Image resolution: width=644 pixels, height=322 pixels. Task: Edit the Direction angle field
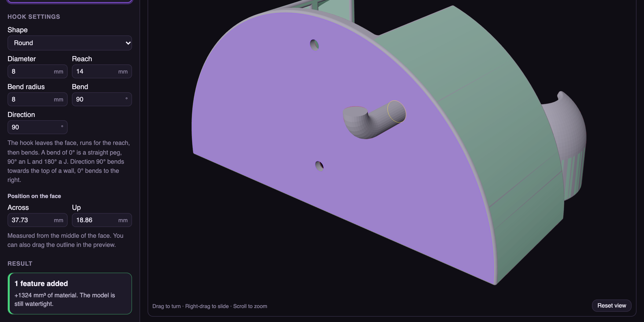click(38, 127)
